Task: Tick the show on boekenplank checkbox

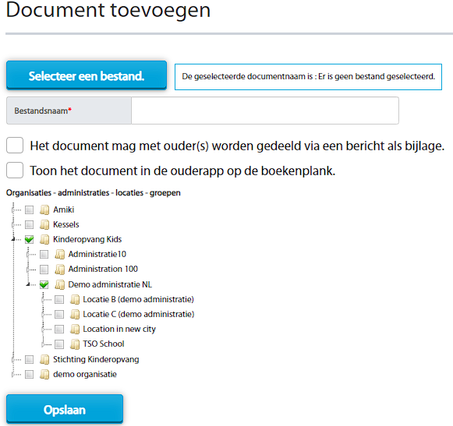Action: point(15,170)
